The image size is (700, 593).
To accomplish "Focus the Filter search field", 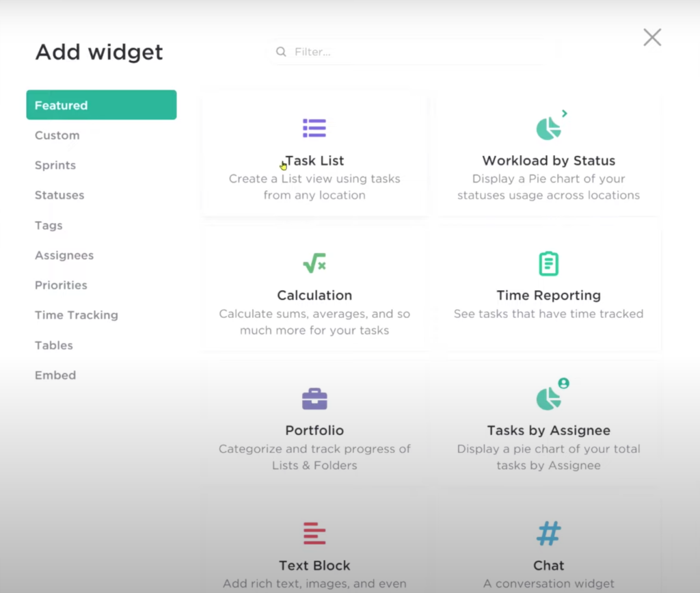I will (x=412, y=52).
